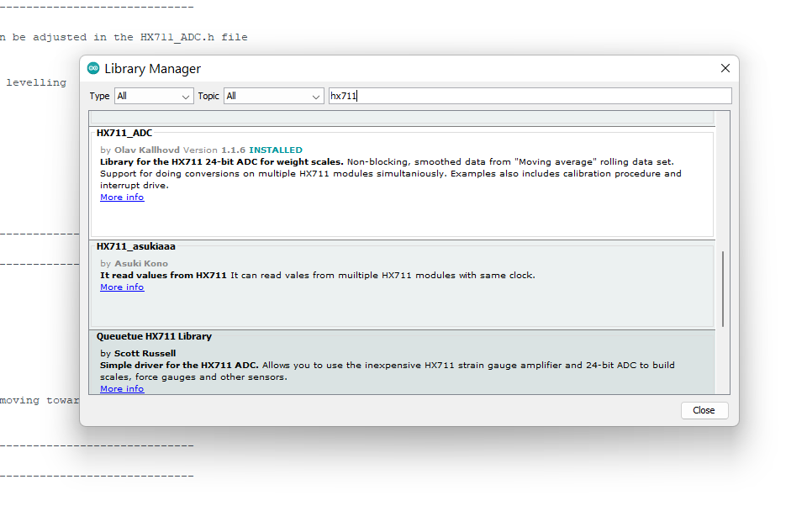Viewport: 807px width, 532px height.
Task: Open the Type filter dropdown
Action: tap(154, 96)
